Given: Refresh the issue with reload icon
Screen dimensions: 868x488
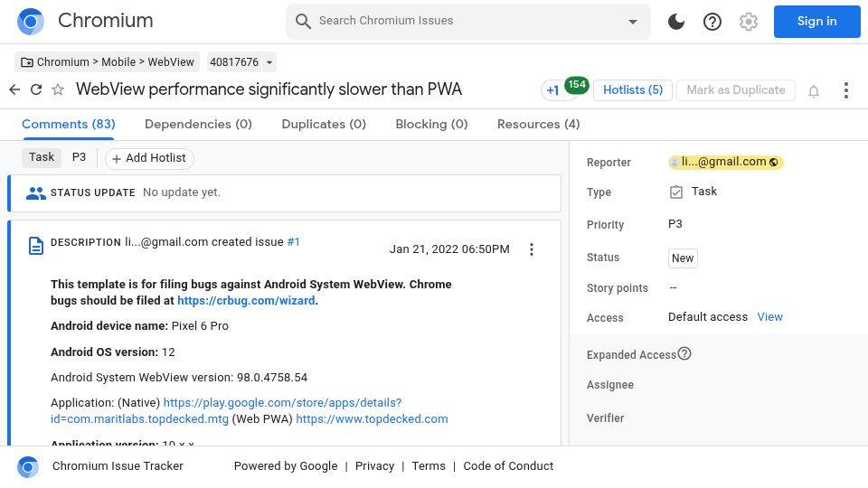Looking at the screenshot, I should [x=36, y=89].
